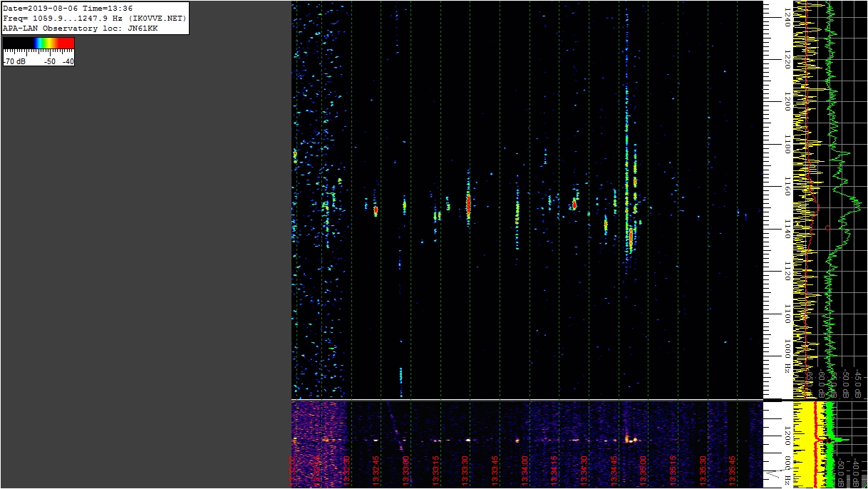Click the APA-LAN Observatory loc: JN61KK line
This screenshot has height=489, width=868.
tap(81, 29)
